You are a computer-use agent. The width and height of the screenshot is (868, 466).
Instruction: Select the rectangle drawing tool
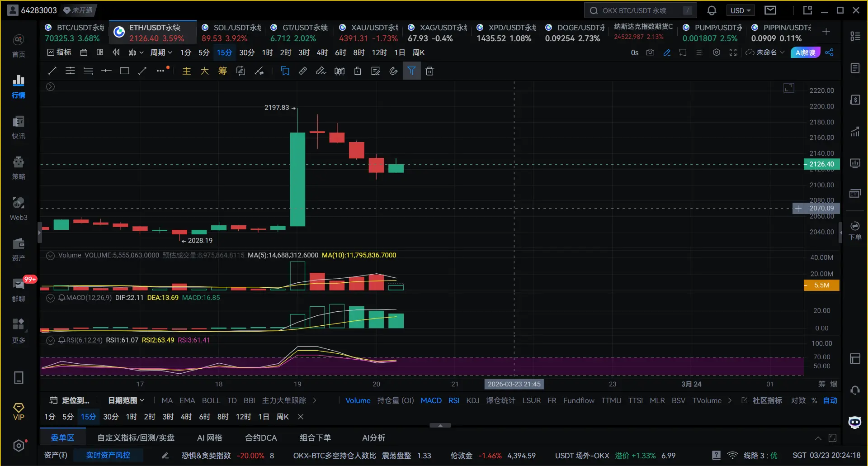coord(124,71)
